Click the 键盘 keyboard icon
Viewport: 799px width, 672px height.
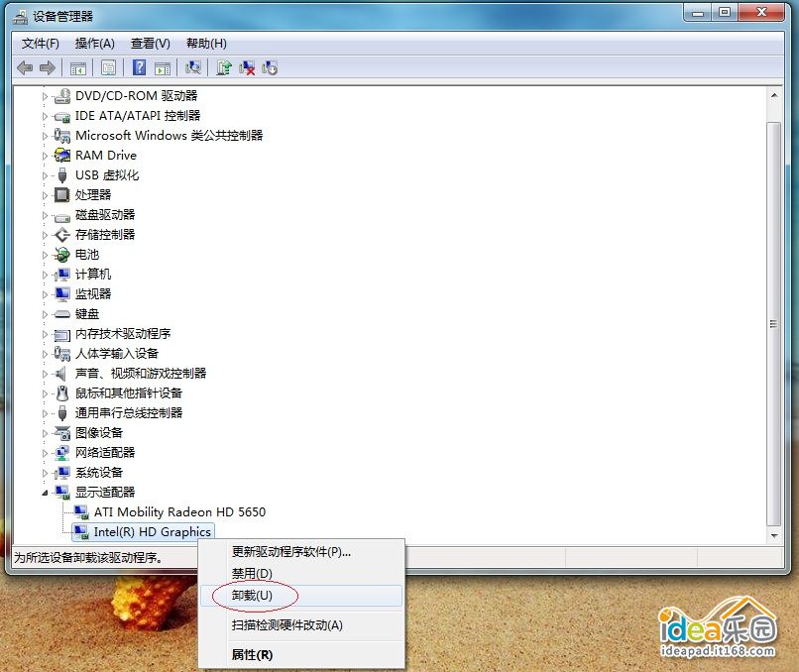(62, 314)
